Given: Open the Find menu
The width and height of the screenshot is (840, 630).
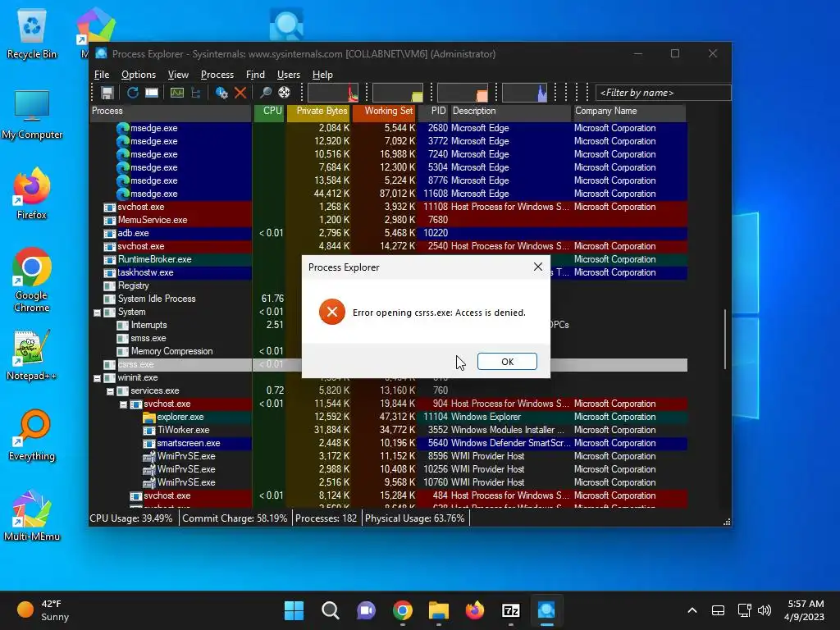Looking at the screenshot, I should coord(255,75).
